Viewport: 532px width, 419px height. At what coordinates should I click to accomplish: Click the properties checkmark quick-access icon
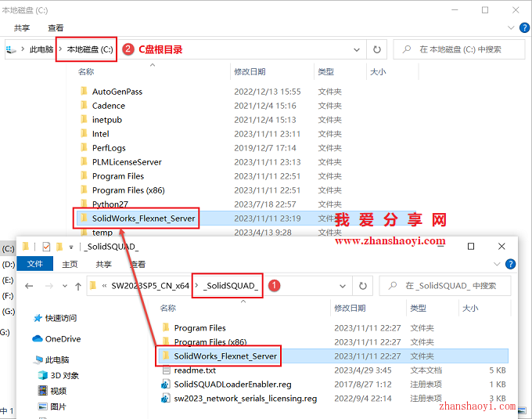(x=46, y=247)
